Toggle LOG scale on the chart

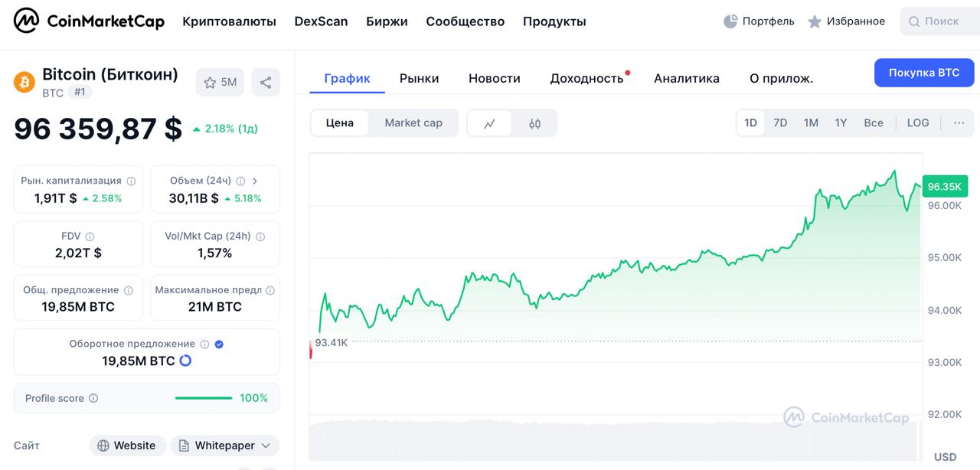coord(918,122)
